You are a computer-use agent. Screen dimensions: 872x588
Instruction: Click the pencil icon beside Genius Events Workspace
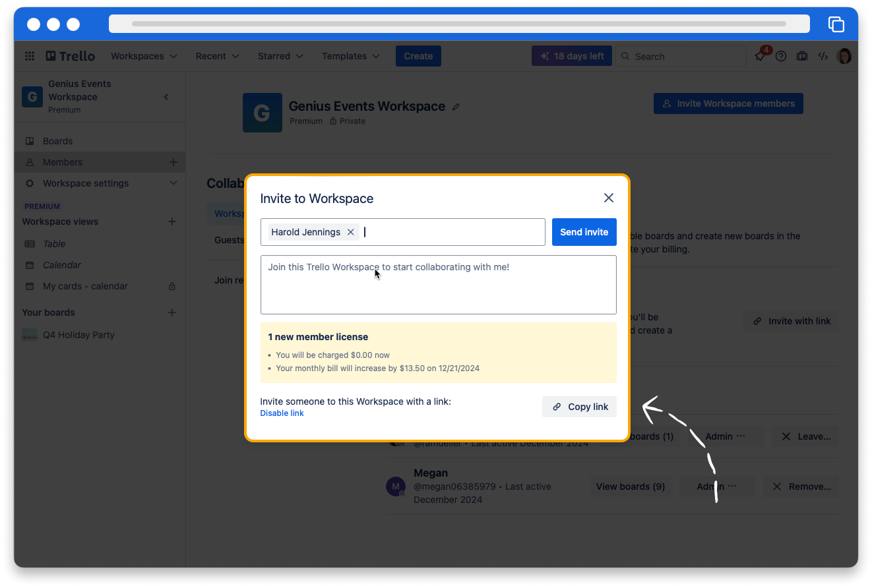456,107
